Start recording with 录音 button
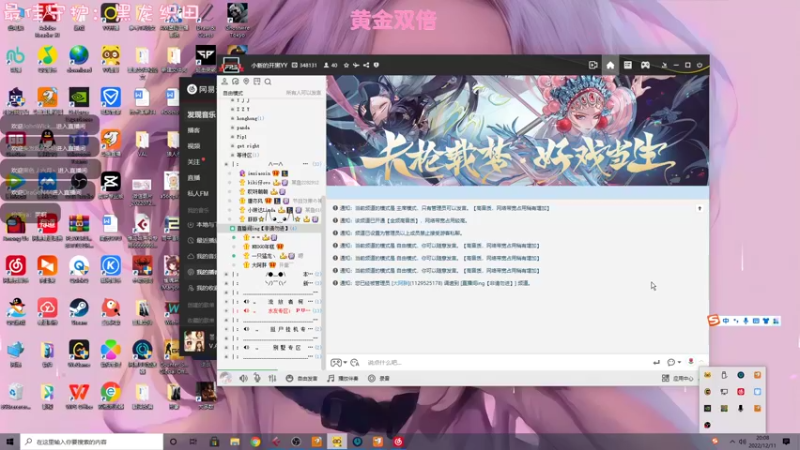This screenshot has width=800, height=450. (x=379, y=378)
